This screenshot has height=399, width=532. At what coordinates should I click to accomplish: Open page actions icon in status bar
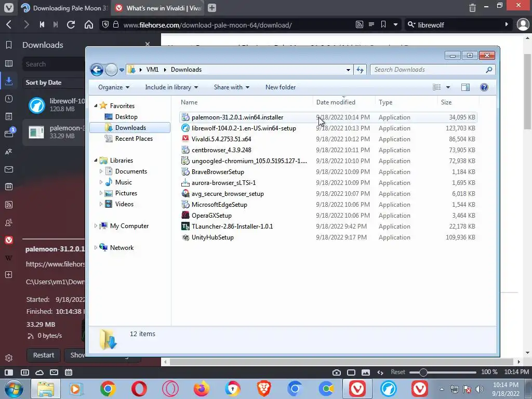(x=380, y=372)
